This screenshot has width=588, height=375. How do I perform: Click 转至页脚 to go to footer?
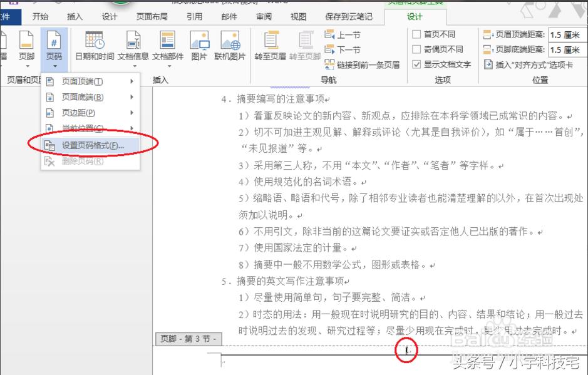click(304, 47)
